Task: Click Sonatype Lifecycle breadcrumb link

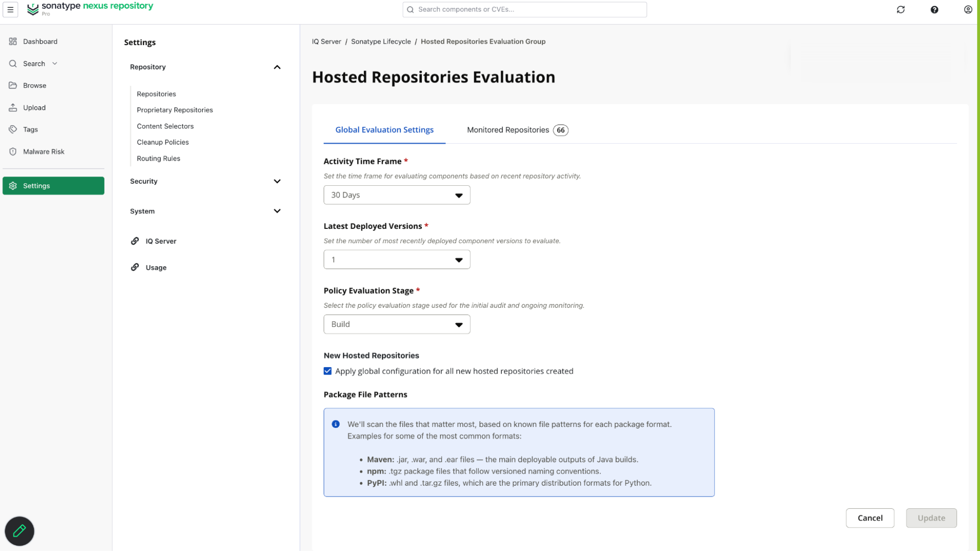Action: click(x=381, y=41)
